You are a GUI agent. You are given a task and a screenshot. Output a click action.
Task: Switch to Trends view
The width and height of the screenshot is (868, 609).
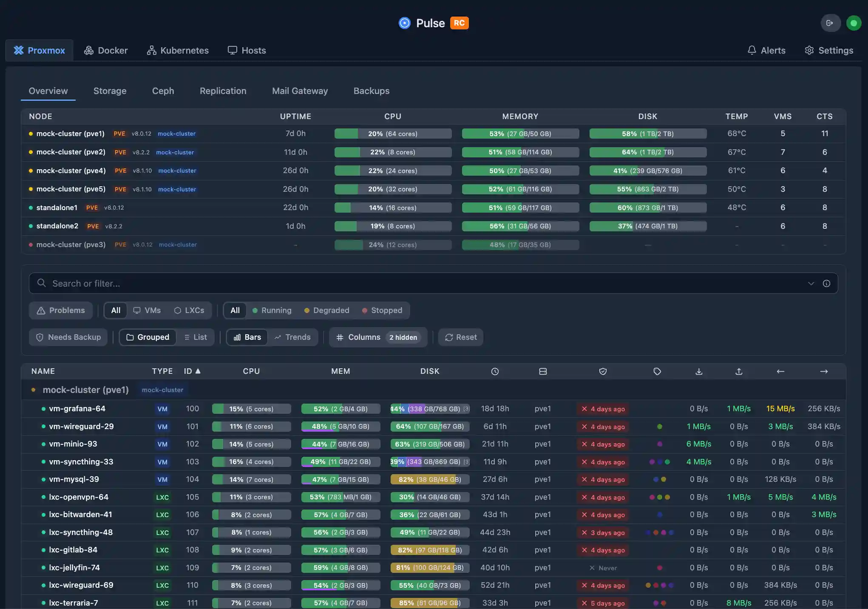293,337
